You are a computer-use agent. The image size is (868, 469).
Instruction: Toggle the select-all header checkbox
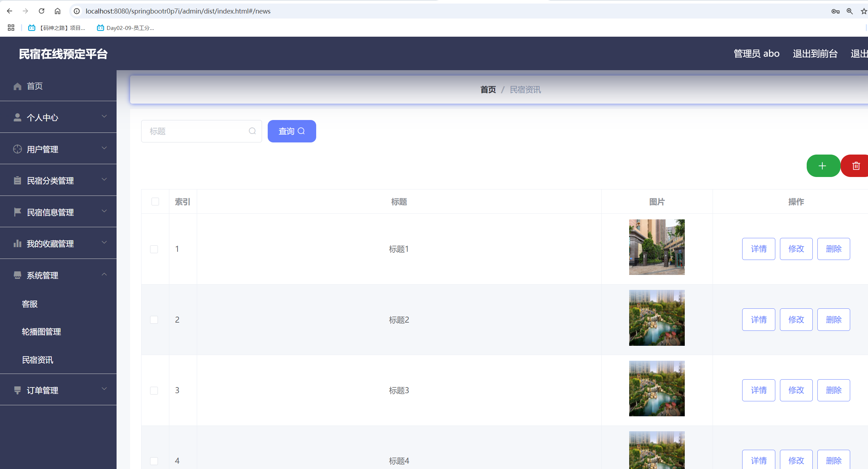pos(155,202)
